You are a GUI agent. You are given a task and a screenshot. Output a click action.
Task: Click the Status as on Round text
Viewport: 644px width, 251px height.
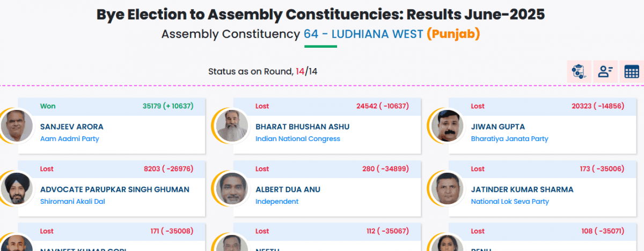click(x=250, y=71)
